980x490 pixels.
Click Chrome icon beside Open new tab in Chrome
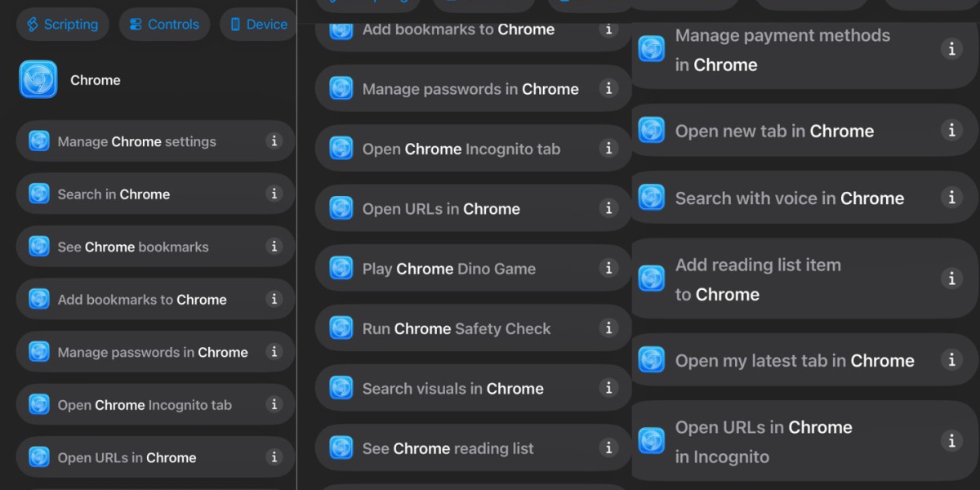(x=652, y=131)
